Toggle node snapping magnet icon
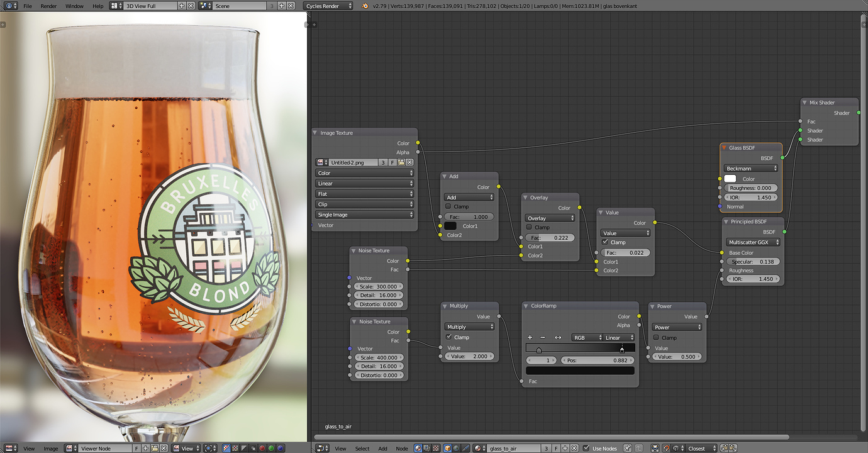Screen dimensions: 868x453 tap(666, 448)
